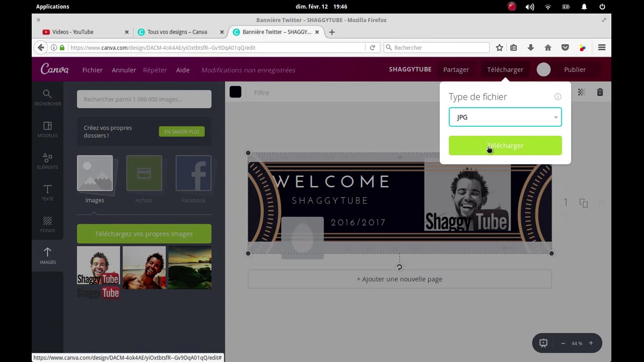Click Ajouter une nouvelle page
644x362 pixels.
[399, 279]
